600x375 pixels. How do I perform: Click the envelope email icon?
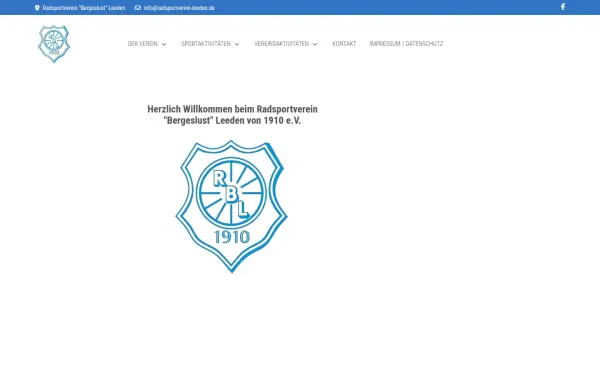(x=138, y=8)
